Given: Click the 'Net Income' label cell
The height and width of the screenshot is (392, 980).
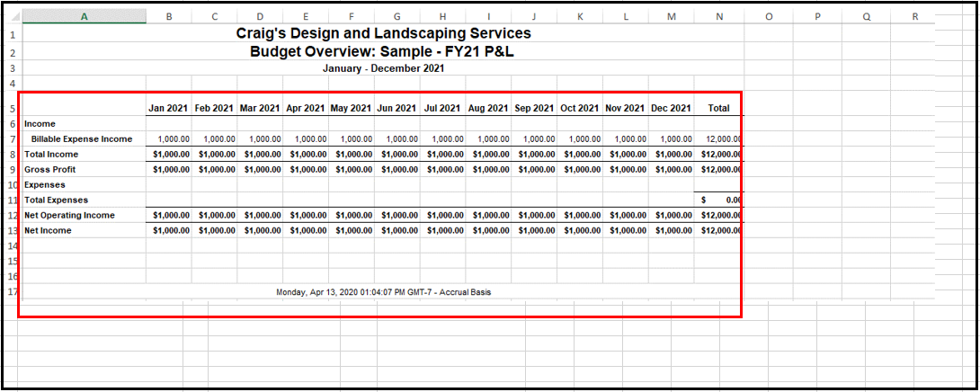Looking at the screenshot, I should [x=85, y=230].
